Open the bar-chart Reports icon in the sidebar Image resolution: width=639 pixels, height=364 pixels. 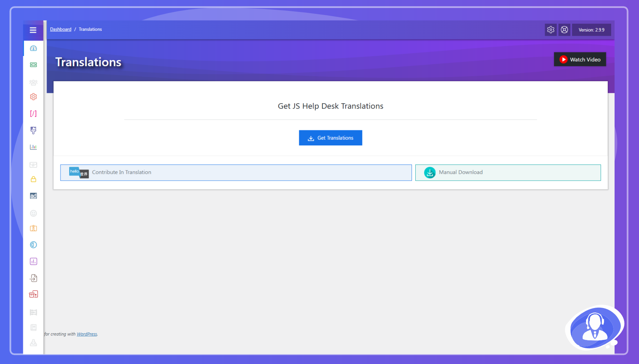[x=33, y=147]
